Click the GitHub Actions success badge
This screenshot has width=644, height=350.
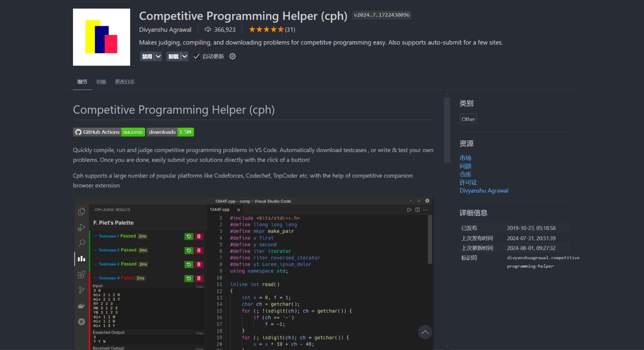click(x=109, y=132)
